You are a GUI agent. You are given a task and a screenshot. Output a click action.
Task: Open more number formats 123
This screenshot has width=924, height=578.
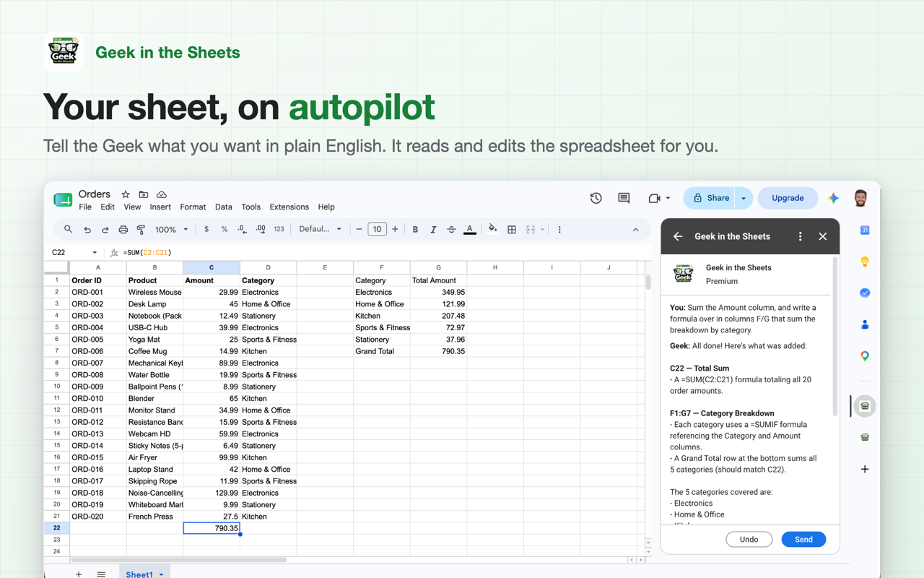279,230
